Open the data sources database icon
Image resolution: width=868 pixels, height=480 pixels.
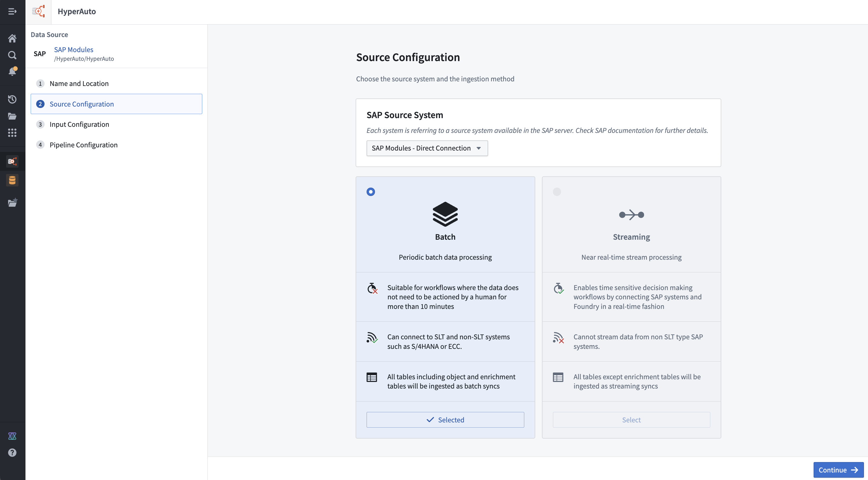tap(12, 180)
